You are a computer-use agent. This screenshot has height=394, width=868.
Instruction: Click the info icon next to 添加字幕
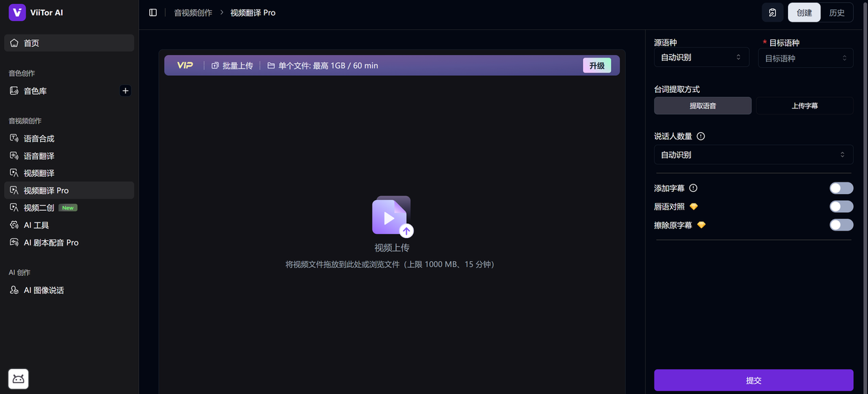pos(694,189)
